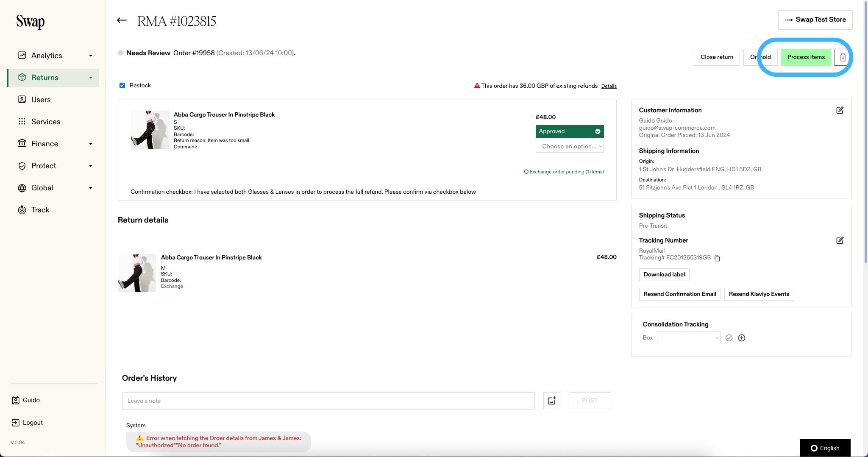Viewport: 868px width, 457px height.
Task: Copy tracking number FC201265319GB
Action: click(717, 258)
